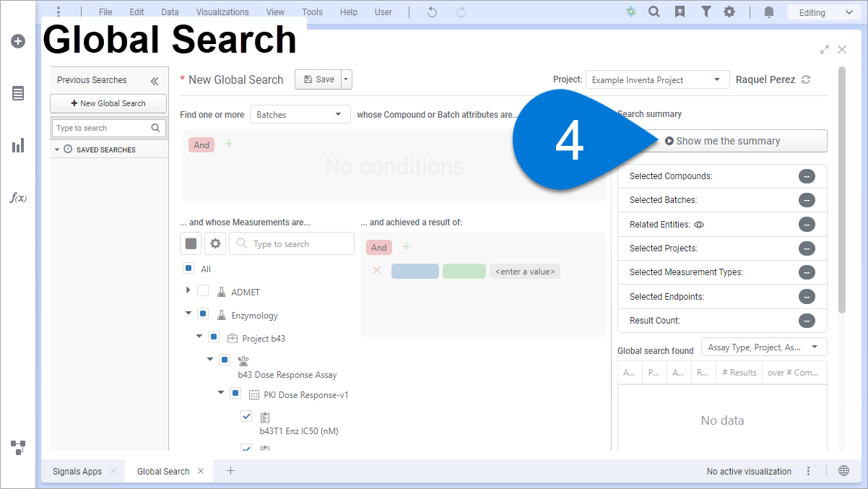Open the Tools menu
868x489 pixels.
pos(312,12)
